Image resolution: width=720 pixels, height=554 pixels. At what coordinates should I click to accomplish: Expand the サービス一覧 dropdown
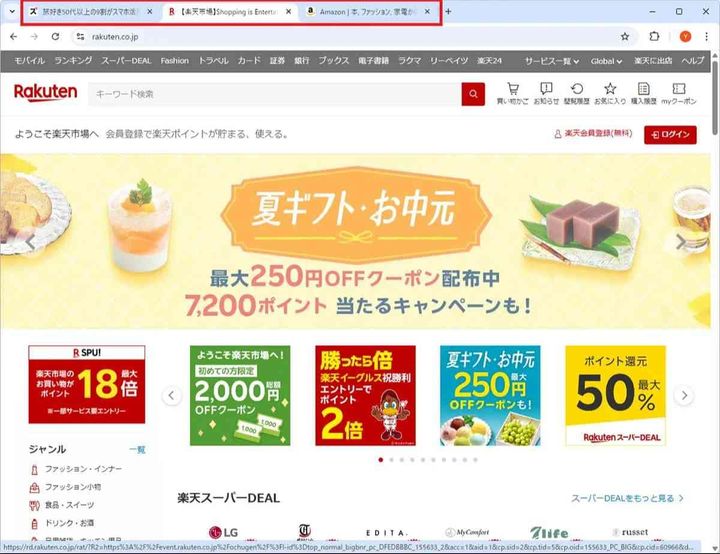click(x=551, y=61)
